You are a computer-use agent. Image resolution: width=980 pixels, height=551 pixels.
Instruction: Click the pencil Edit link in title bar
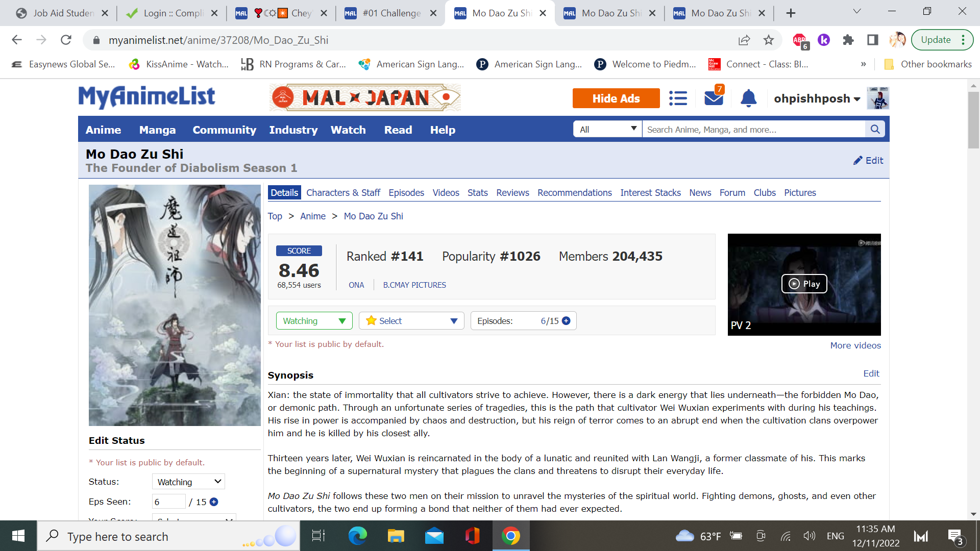(x=868, y=160)
